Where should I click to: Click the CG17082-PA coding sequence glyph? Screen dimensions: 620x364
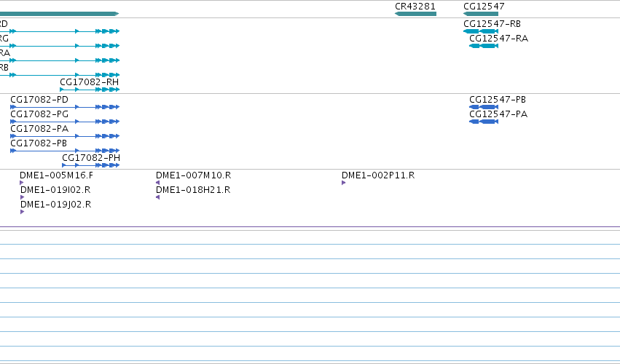click(x=65, y=136)
